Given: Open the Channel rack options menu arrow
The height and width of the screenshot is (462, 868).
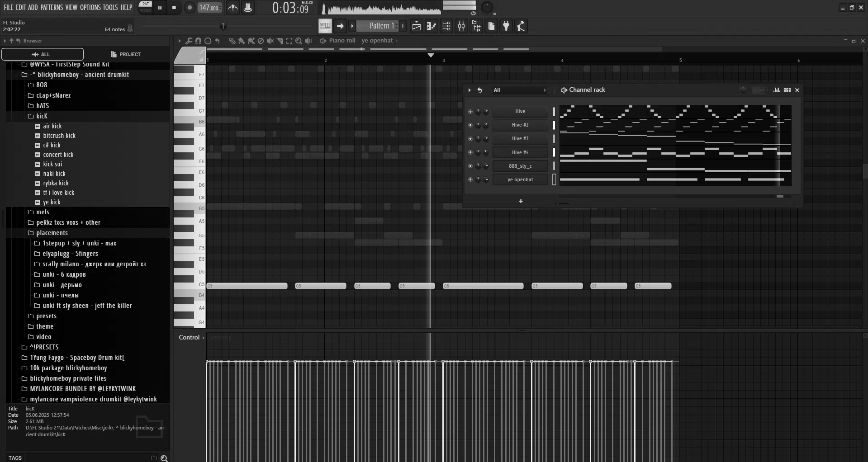Looking at the screenshot, I should pyautogui.click(x=470, y=90).
